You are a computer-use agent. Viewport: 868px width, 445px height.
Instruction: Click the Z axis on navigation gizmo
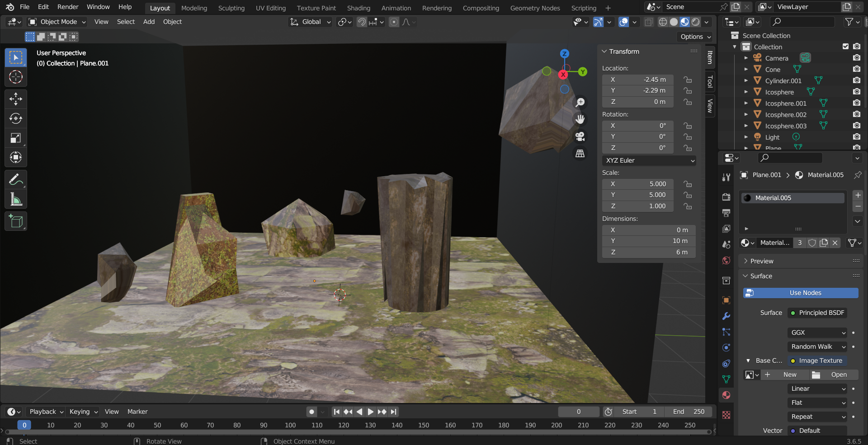tap(564, 54)
